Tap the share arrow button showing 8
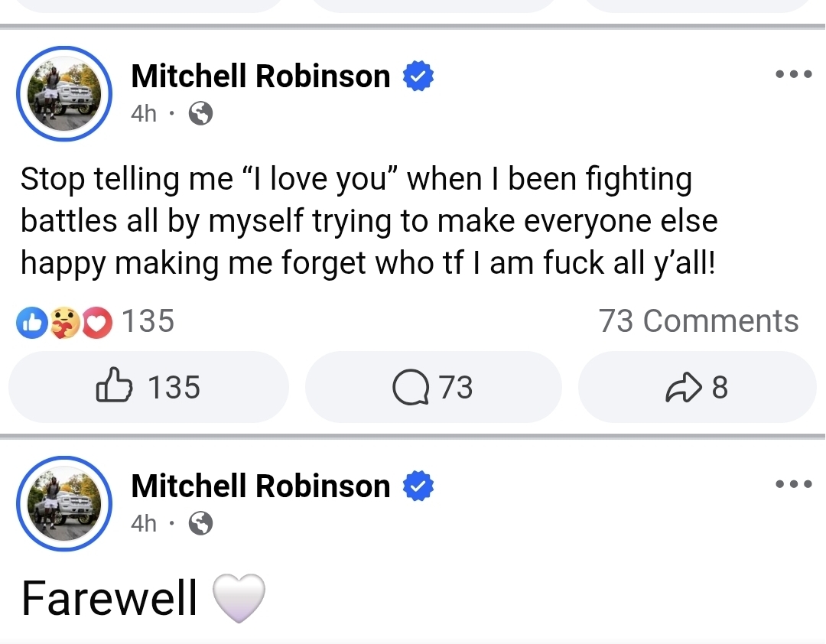This screenshot has height=644, width=826. click(x=697, y=387)
